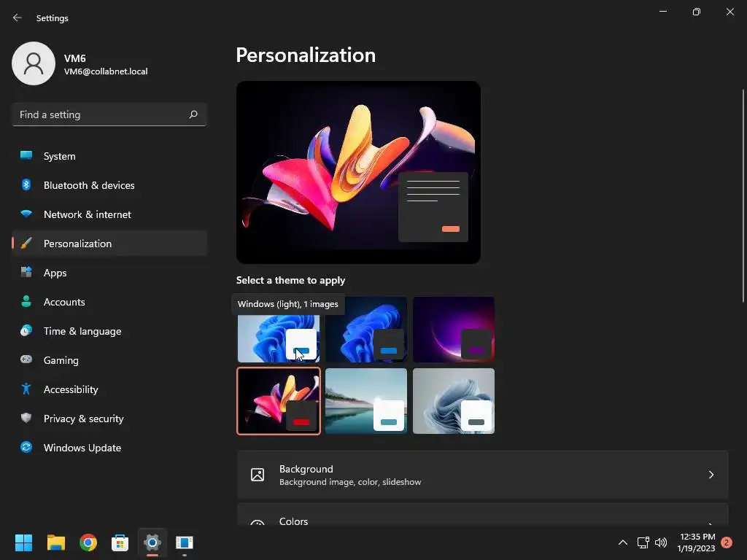747x560 pixels.
Task: Click the Find a setting box
Action: pyautogui.click(x=109, y=114)
